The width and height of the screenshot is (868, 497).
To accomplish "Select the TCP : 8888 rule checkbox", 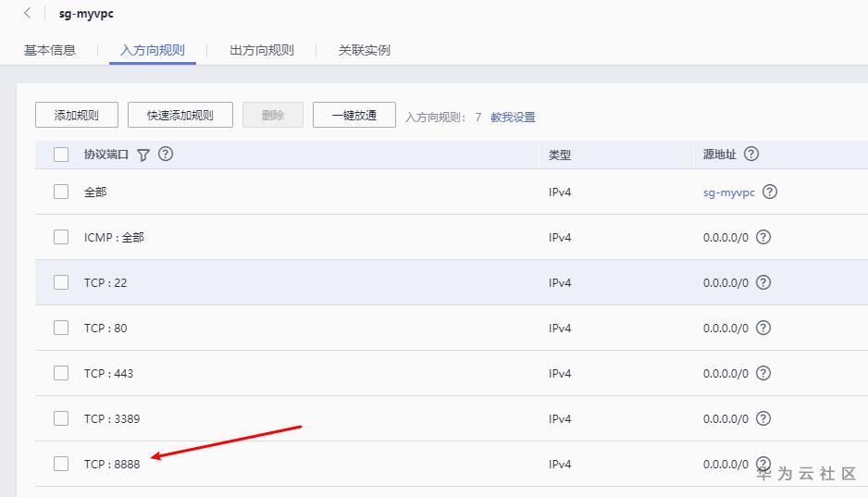I will tap(61, 464).
